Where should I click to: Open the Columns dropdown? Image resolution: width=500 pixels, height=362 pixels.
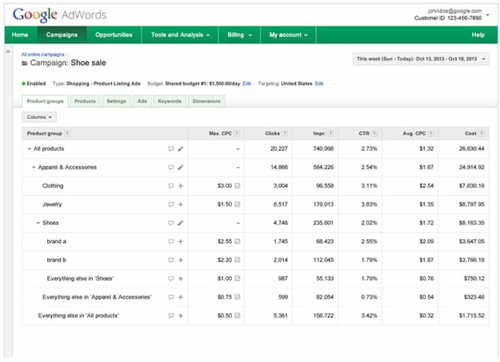click(x=39, y=117)
